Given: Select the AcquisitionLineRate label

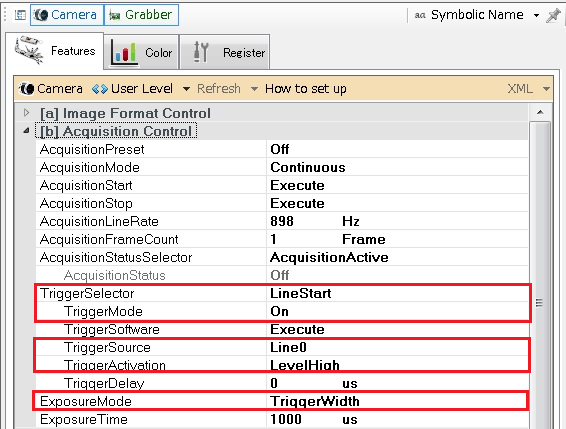Looking at the screenshot, I should click(x=99, y=221).
